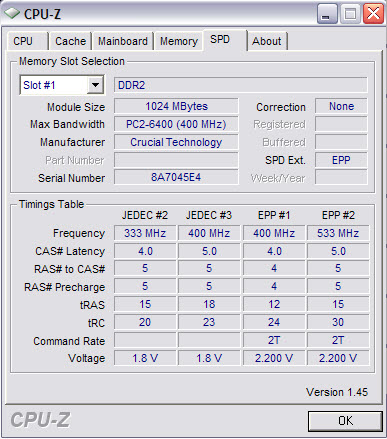Close the CPU-Z window
Viewport: 387px width, 439px height.
(x=373, y=14)
